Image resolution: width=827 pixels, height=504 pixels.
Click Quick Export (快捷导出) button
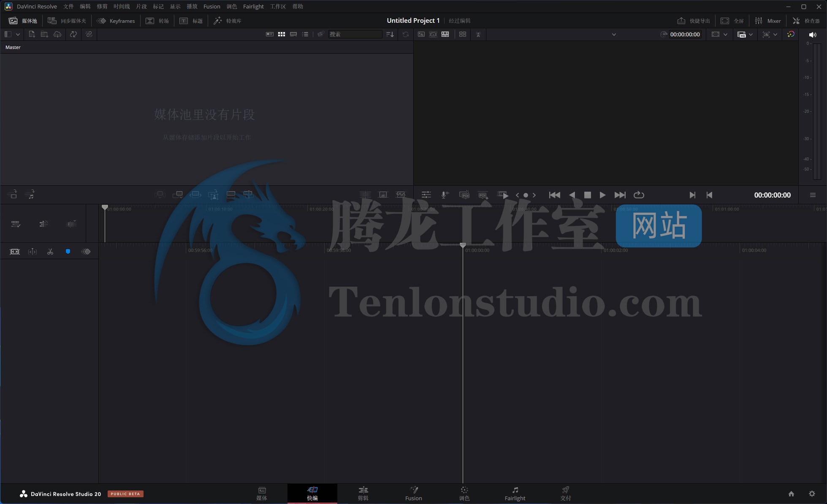(694, 21)
